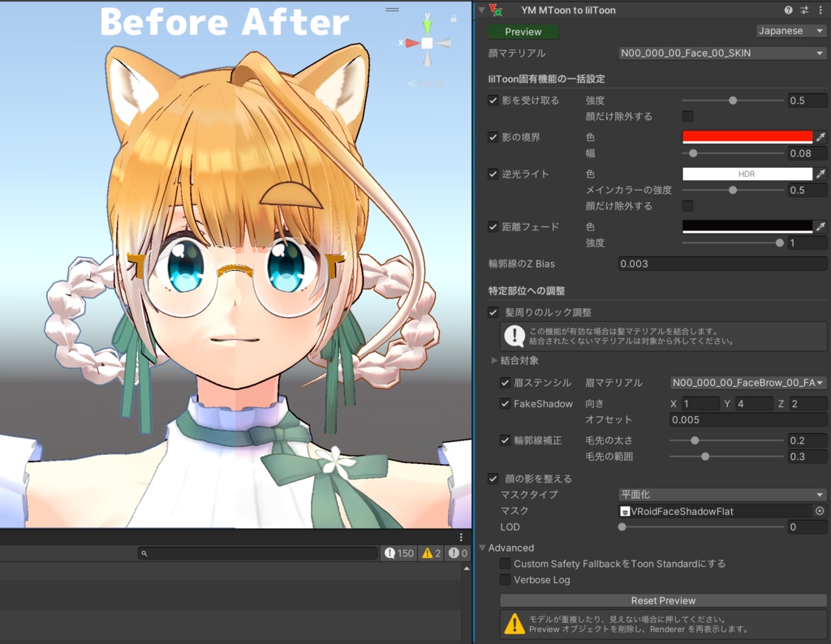Enable Custom Safety Fallback to Toon Standard
Image resolution: width=831 pixels, height=644 pixels.
pos(505,564)
